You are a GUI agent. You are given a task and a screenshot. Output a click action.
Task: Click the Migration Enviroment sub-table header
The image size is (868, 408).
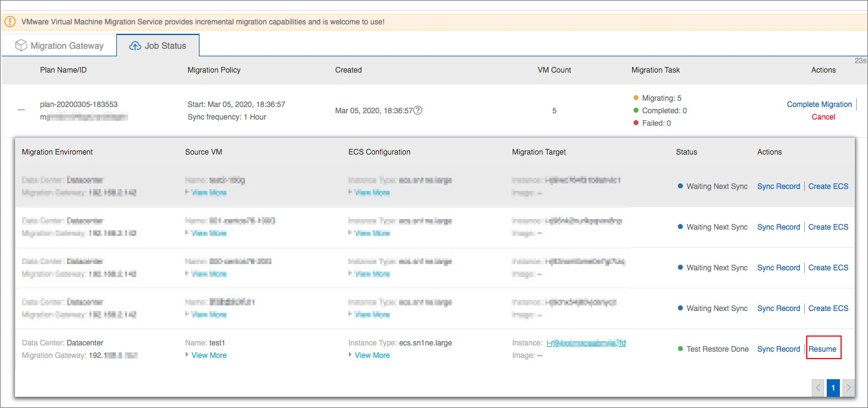[57, 152]
